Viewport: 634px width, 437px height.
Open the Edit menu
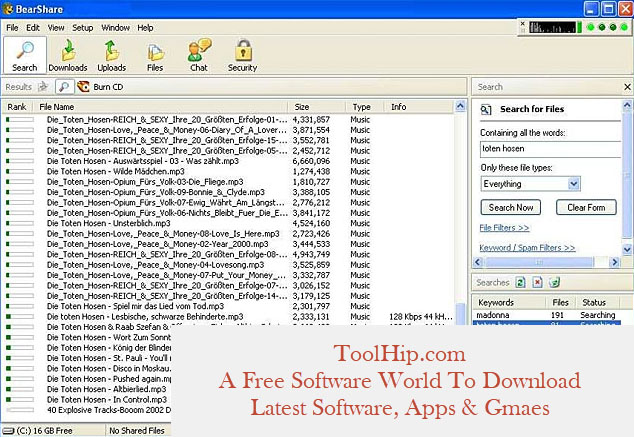click(x=33, y=28)
